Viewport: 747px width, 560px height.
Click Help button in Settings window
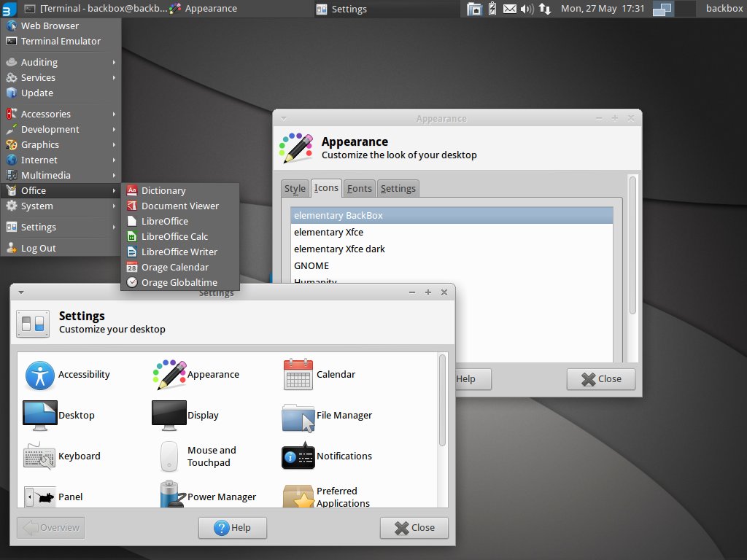233,528
